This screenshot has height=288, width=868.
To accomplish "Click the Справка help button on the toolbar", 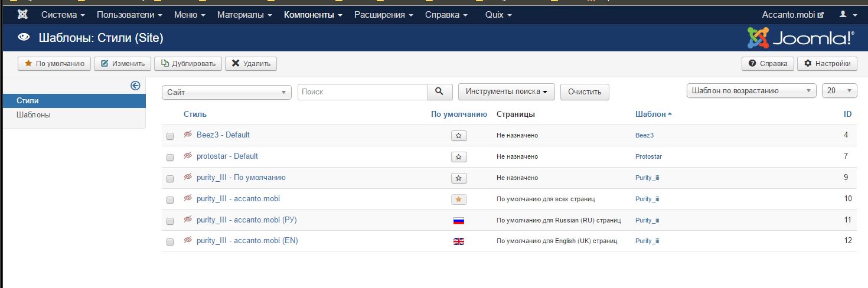I will [768, 64].
